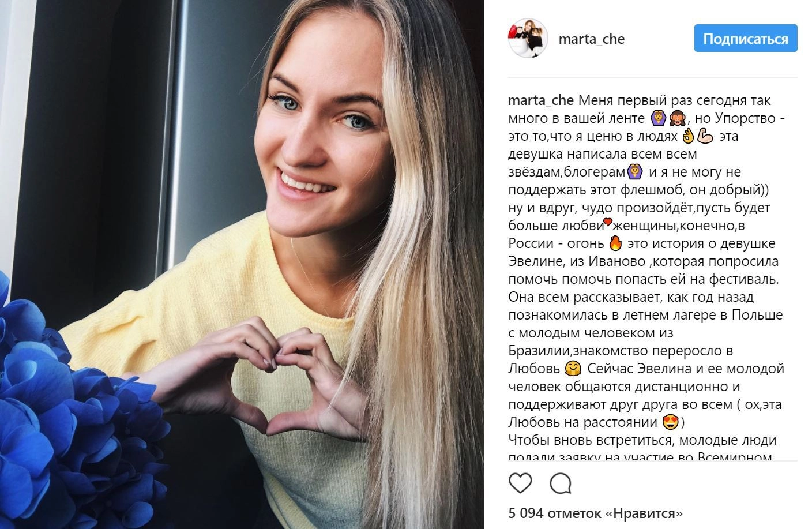Open the marta_che username in header
Viewport: 812px width, 529px height.
coord(592,39)
